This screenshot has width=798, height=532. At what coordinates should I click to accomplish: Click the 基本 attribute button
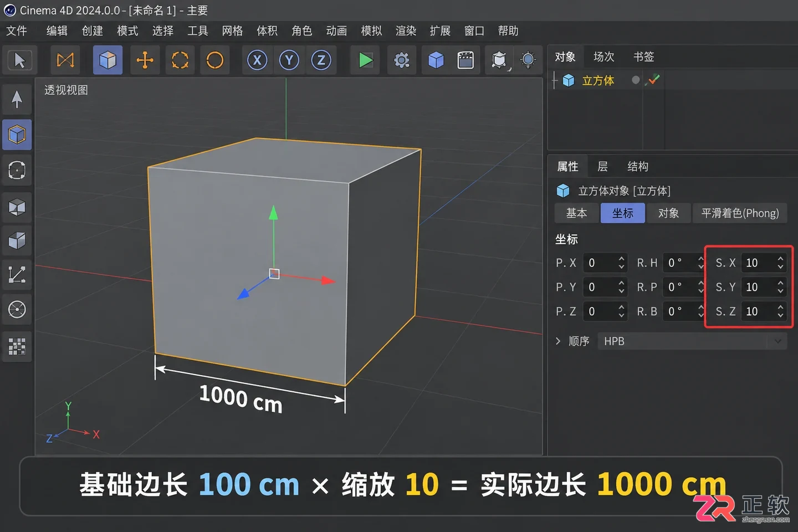coord(576,213)
